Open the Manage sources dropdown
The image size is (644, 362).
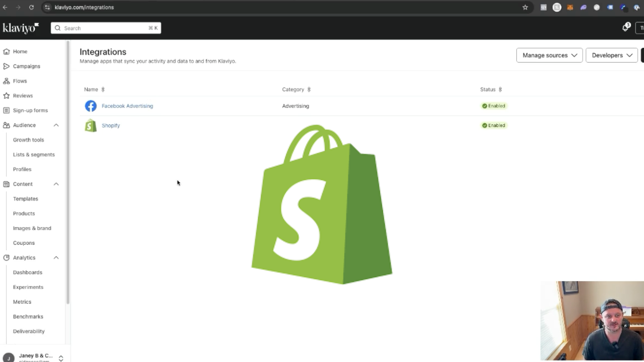click(549, 55)
